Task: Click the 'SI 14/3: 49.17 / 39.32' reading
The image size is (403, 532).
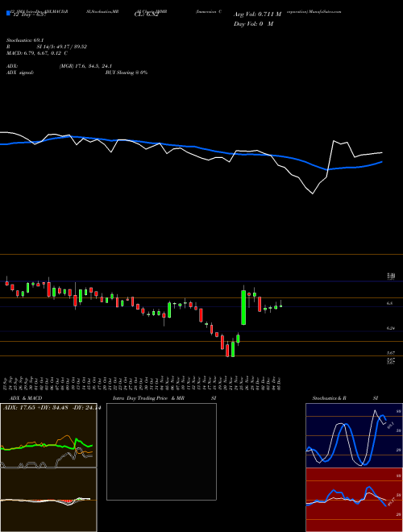Action: (x=62, y=47)
